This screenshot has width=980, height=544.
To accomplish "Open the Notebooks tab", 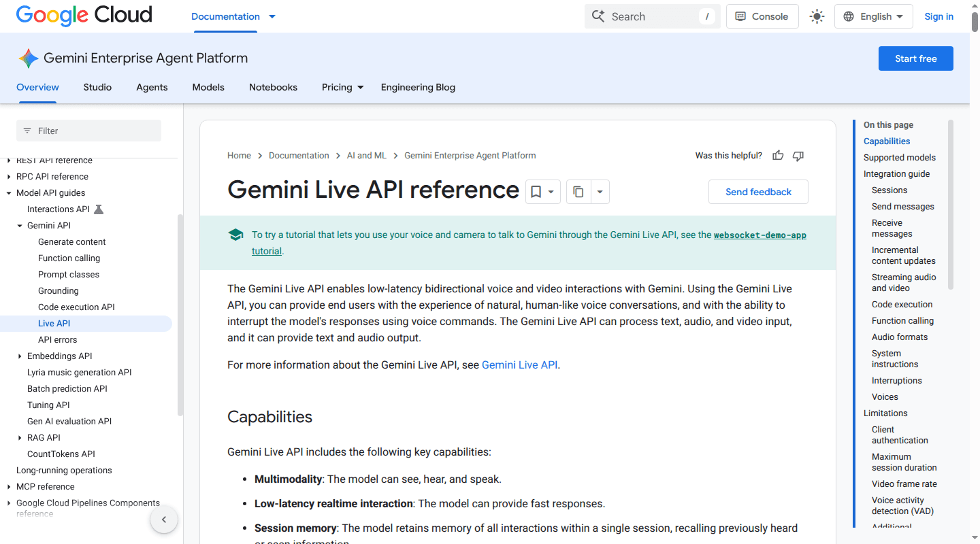I will click(x=273, y=87).
